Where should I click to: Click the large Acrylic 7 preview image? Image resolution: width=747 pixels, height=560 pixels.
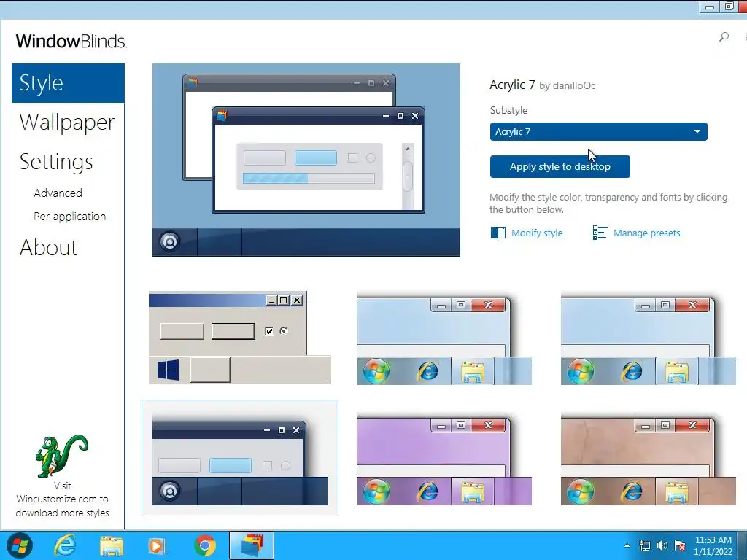pos(306,160)
